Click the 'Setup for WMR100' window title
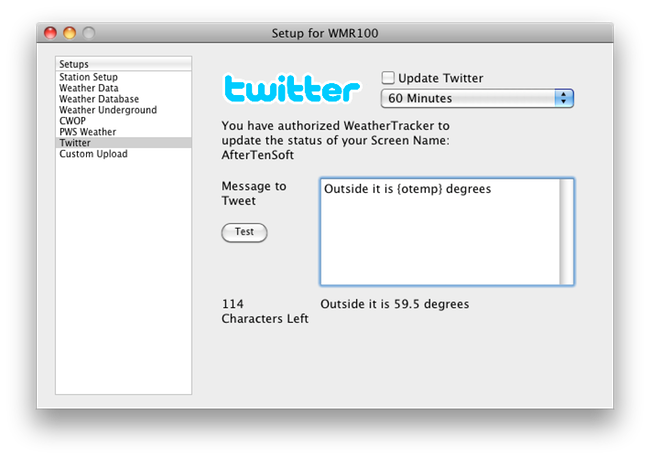This screenshot has width=650, height=459. pyautogui.click(x=325, y=33)
